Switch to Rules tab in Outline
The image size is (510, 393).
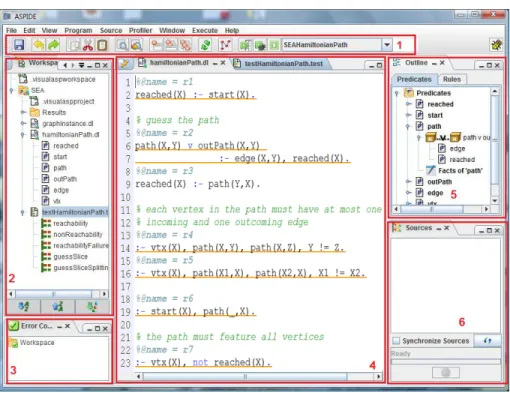(452, 79)
